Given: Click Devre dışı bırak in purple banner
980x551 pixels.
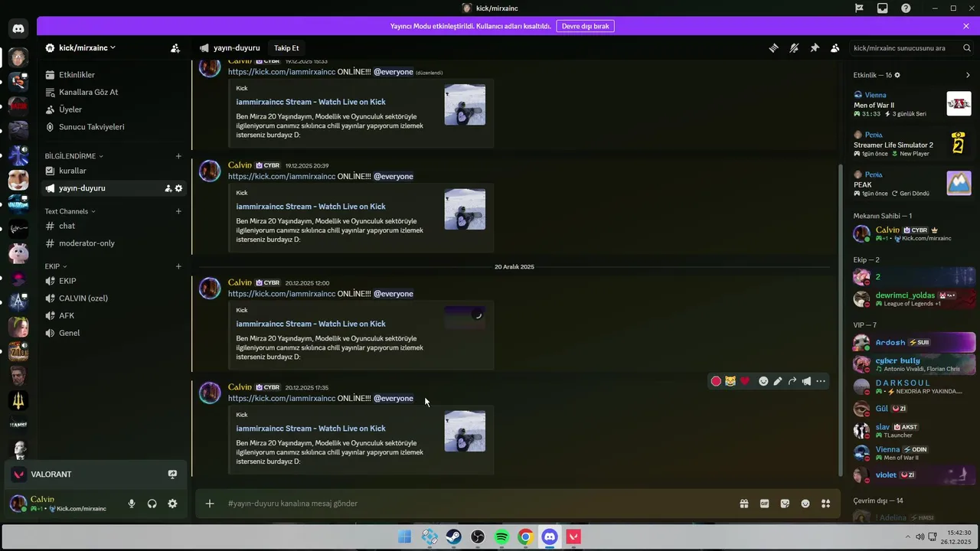Looking at the screenshot, I should [x=585, y=26].
